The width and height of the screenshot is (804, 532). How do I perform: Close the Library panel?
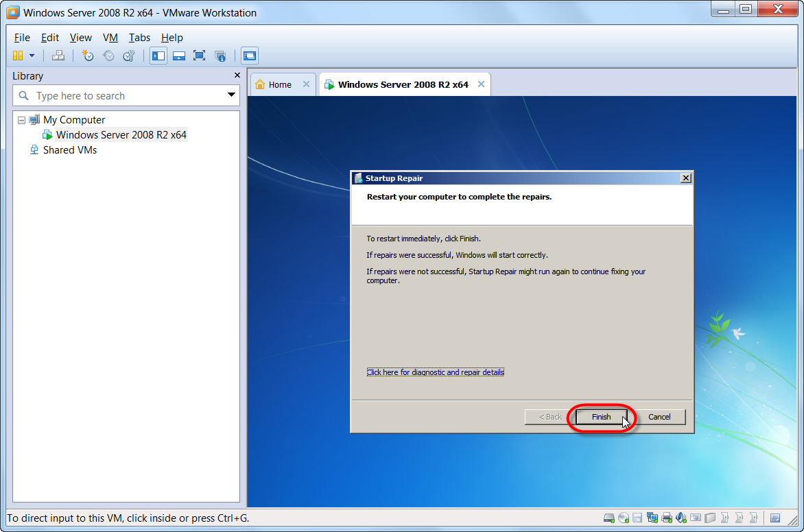coord(237,75)
